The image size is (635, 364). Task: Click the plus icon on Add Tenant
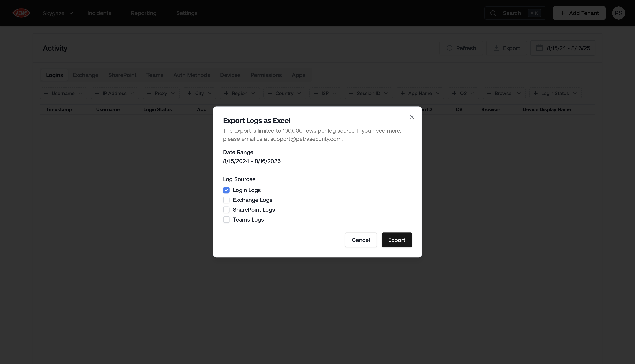point(562,13)
